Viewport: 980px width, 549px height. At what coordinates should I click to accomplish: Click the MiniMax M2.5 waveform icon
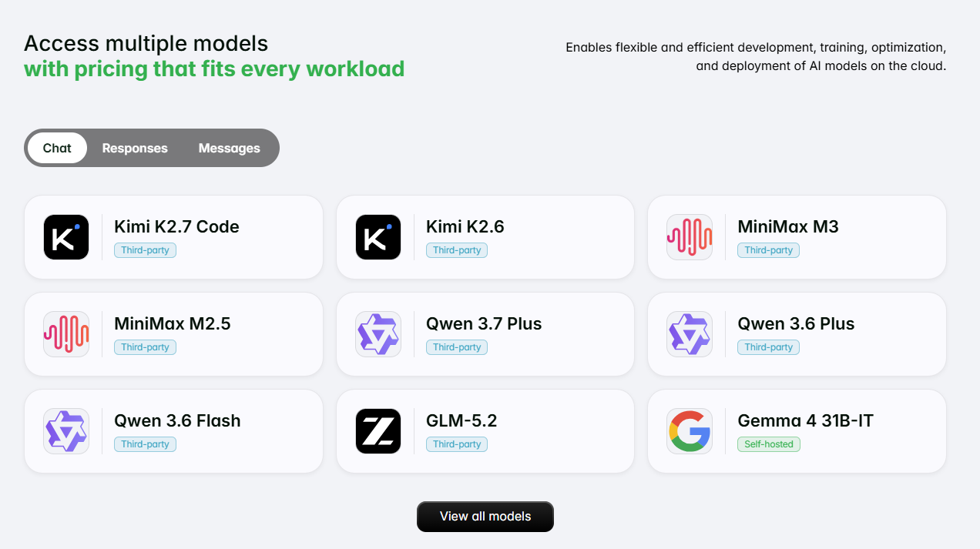point(66,334)
